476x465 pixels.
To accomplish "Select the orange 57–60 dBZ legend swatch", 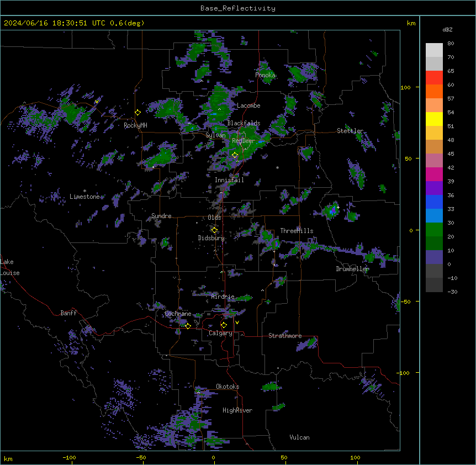I will pyautogui.click(x=434, y=91).
